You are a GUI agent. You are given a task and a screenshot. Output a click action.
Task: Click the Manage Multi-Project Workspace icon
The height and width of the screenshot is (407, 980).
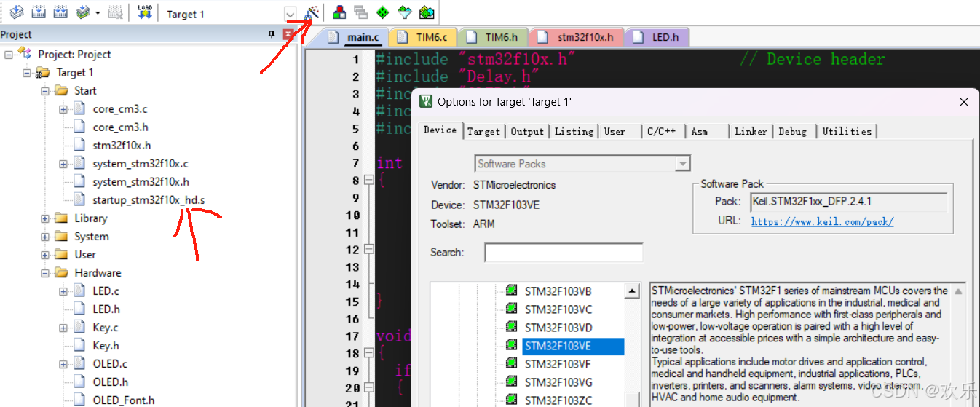tap(360, 12)
